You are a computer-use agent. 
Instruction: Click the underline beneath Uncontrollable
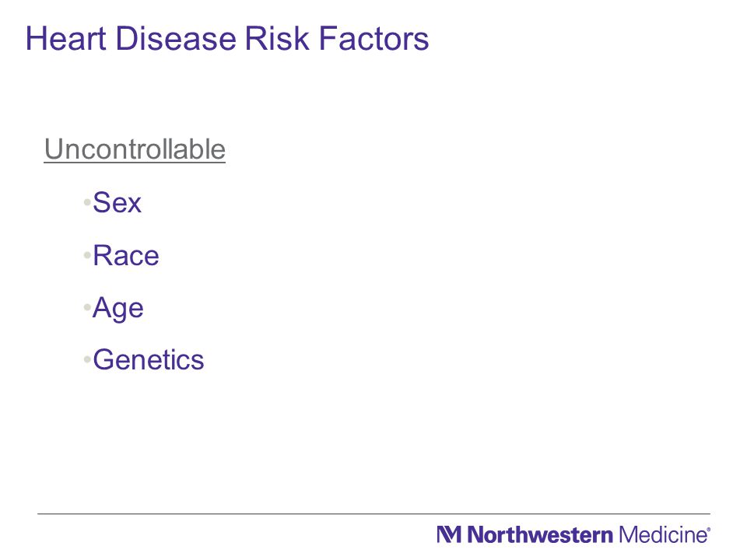click(135, 163)
